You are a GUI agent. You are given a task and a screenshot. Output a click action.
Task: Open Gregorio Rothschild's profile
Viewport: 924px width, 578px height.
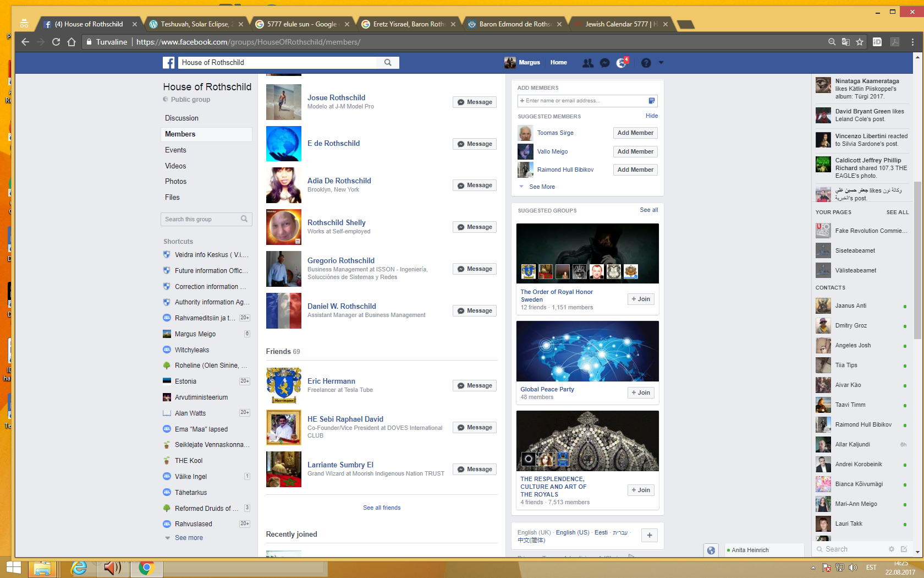click(341, 261)
